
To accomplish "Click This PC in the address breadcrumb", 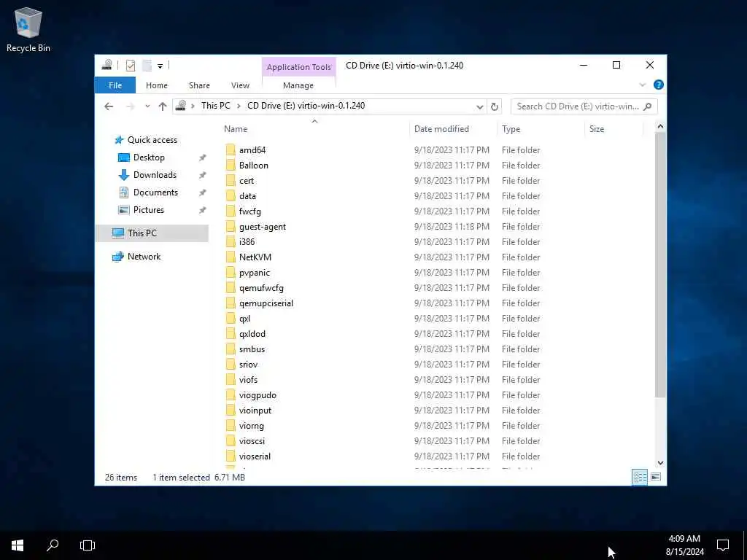I will (x=215, y=106).
